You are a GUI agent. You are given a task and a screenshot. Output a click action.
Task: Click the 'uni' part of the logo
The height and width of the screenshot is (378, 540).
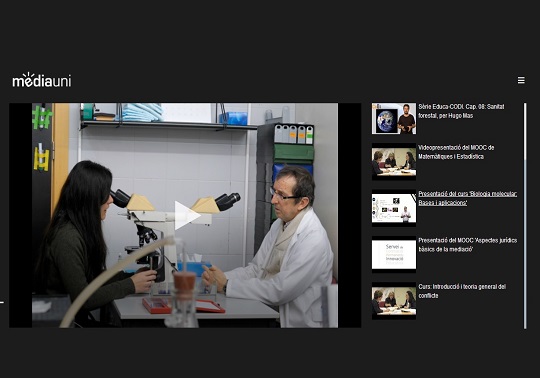click(62, 81)
